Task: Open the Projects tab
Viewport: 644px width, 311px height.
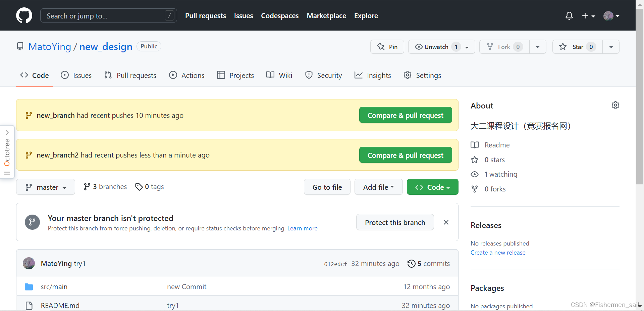Action: tap(235, 75)
